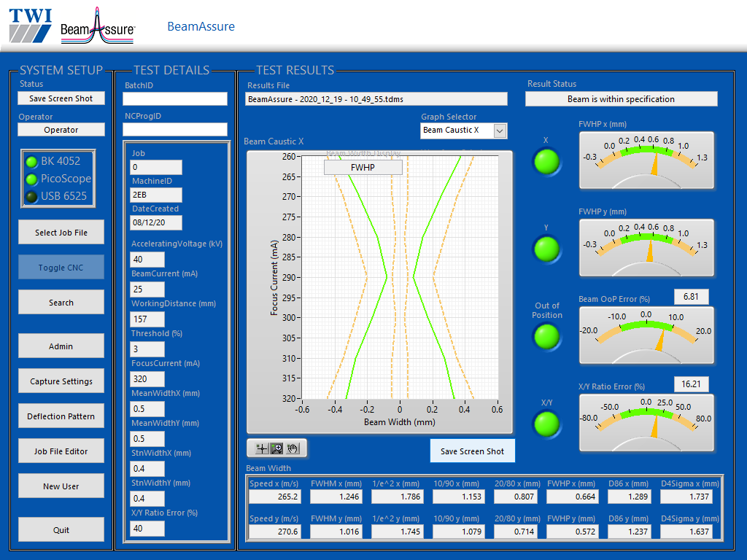Image resolution: width=747 pixels, height=560 pixels.
Task: Click the X/Y Ratio Error value 16.21
Action: [x=692, y=384]
